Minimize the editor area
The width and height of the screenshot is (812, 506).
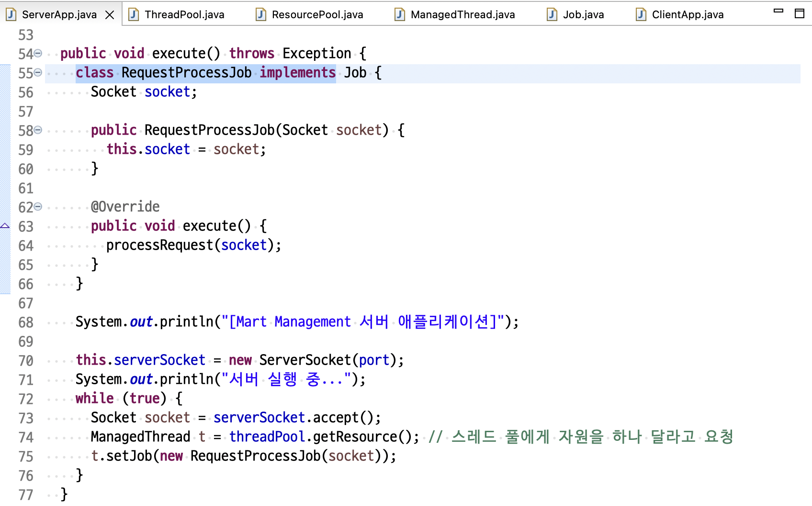click(x=779, y=11)
